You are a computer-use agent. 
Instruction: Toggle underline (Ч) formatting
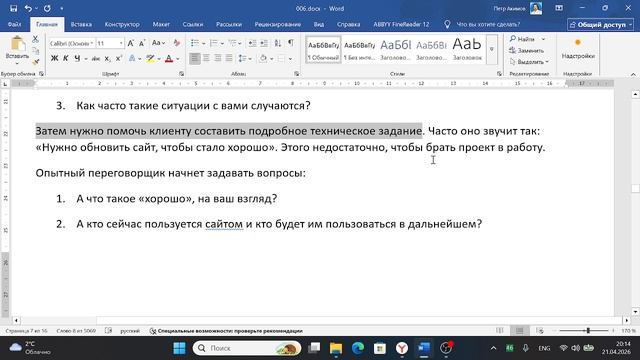click(x=77, y=59)
